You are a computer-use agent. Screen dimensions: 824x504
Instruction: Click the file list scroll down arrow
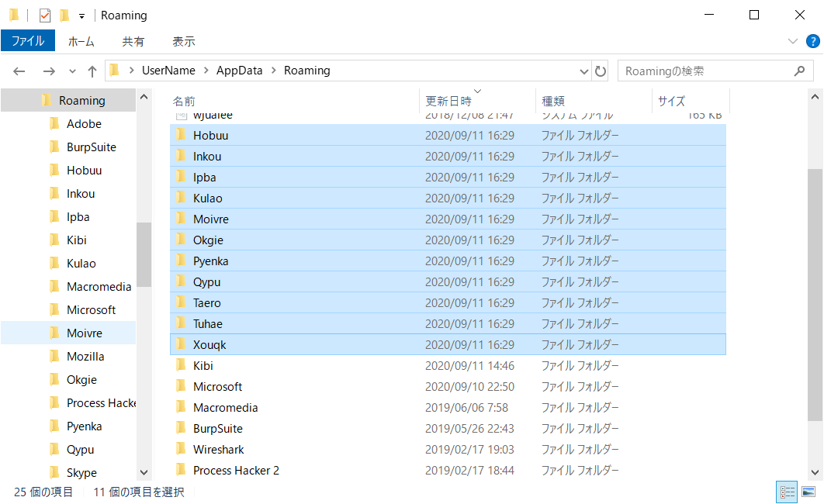tap(815, 472)
